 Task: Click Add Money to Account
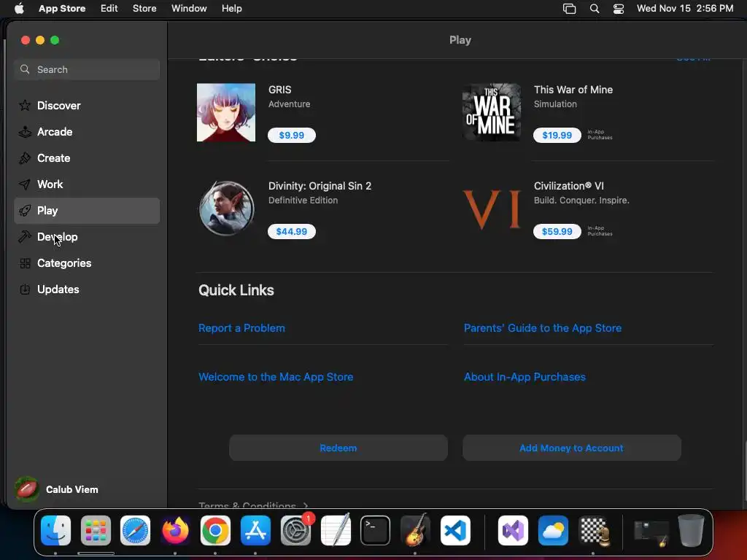[572, 448]
